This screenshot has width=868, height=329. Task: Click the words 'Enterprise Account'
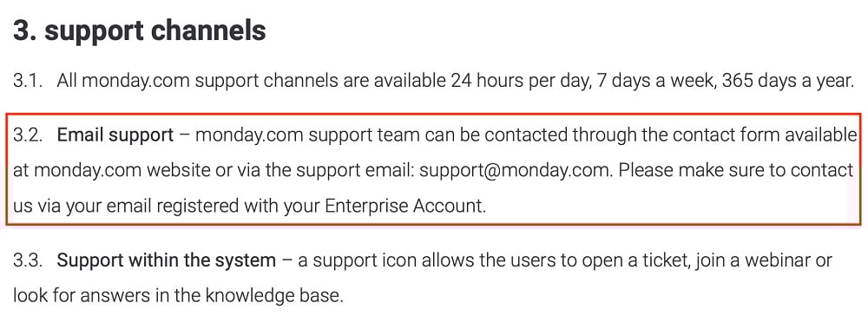click(405, 206)
